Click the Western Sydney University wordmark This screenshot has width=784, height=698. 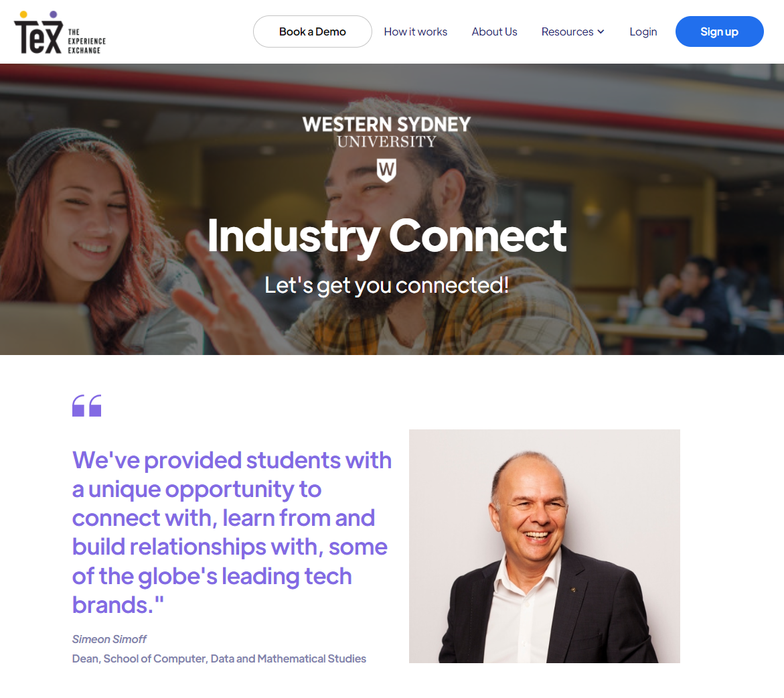(x=386, y=132)
